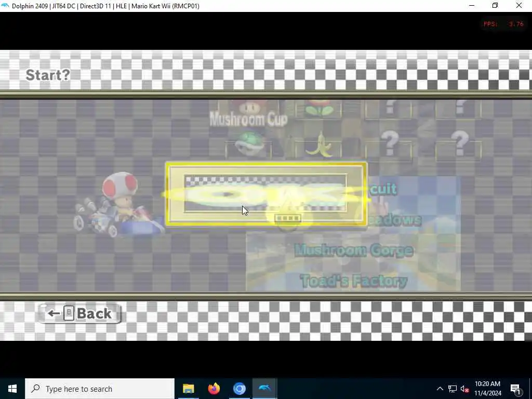Open the Chrome taskbar icon

(239, 389)
